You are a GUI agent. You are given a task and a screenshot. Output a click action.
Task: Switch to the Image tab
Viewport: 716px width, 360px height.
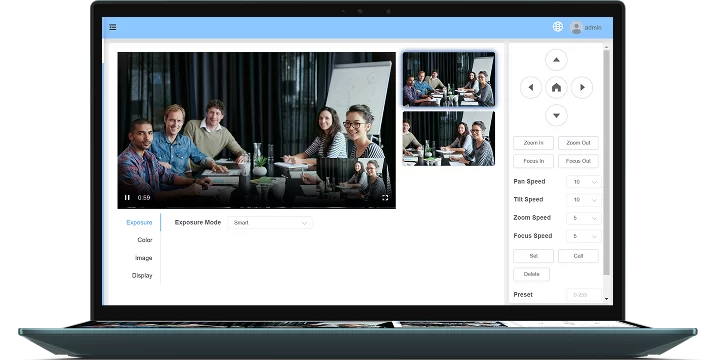click(143, 258)
